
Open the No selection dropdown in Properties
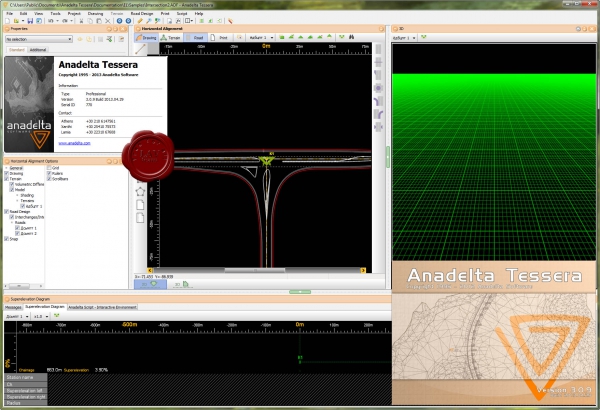[39, 39]
